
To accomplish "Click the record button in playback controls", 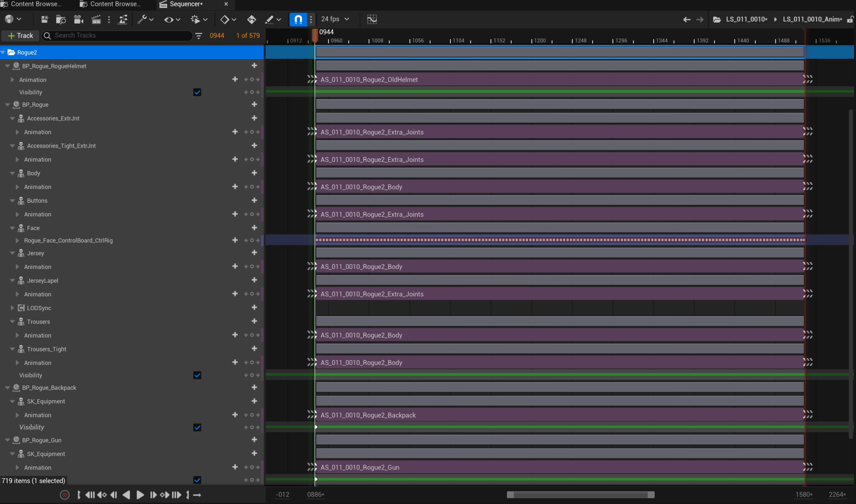I will [x=65, y=495].
